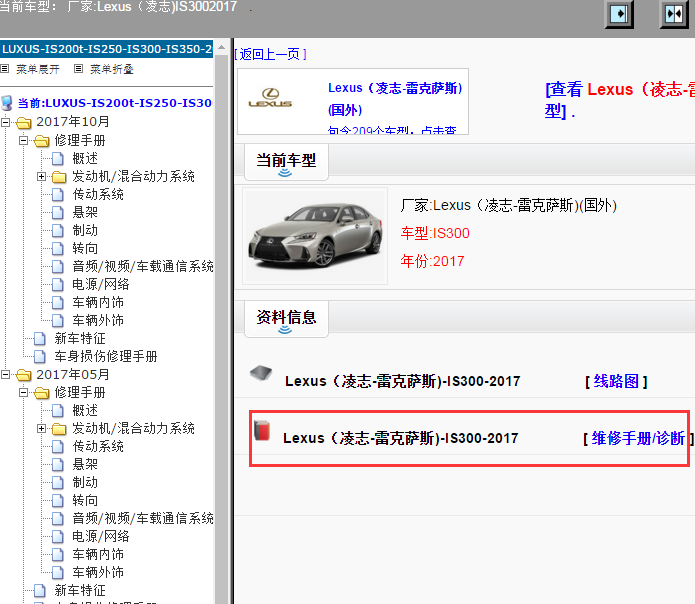Click the 菜单展开 expand-all icon
The width and height of the screenshot is (695, 604).
(5, 69)
